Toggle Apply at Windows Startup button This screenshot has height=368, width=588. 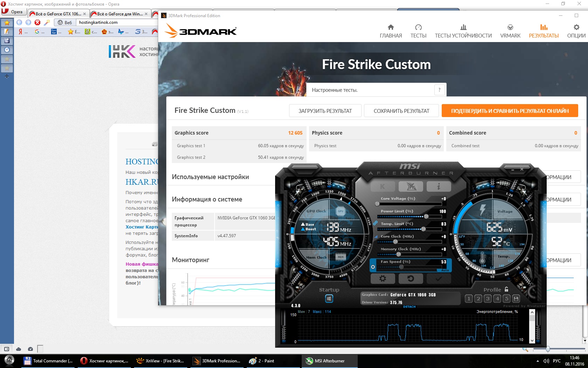pos(329,299)
